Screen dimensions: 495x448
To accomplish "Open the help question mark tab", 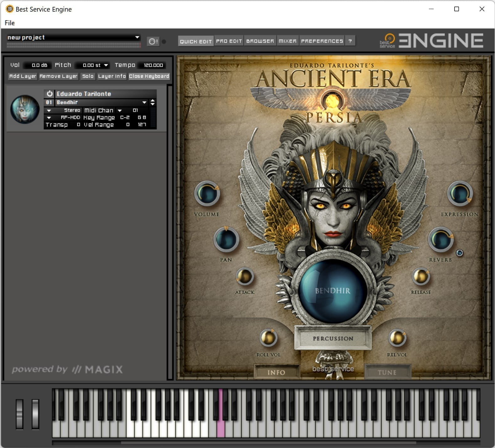I will pyautogui.click(x=350, y=41).
